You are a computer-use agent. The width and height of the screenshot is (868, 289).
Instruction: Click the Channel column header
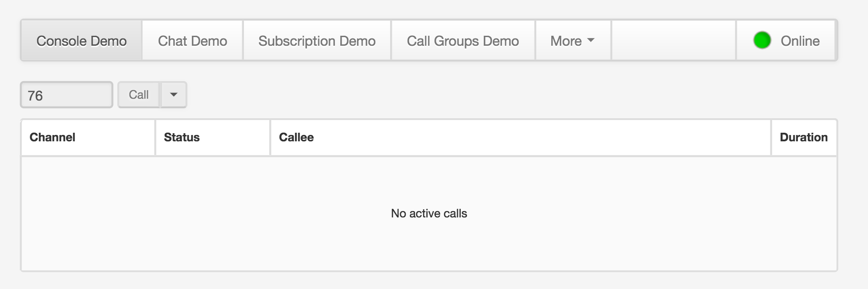52,137
